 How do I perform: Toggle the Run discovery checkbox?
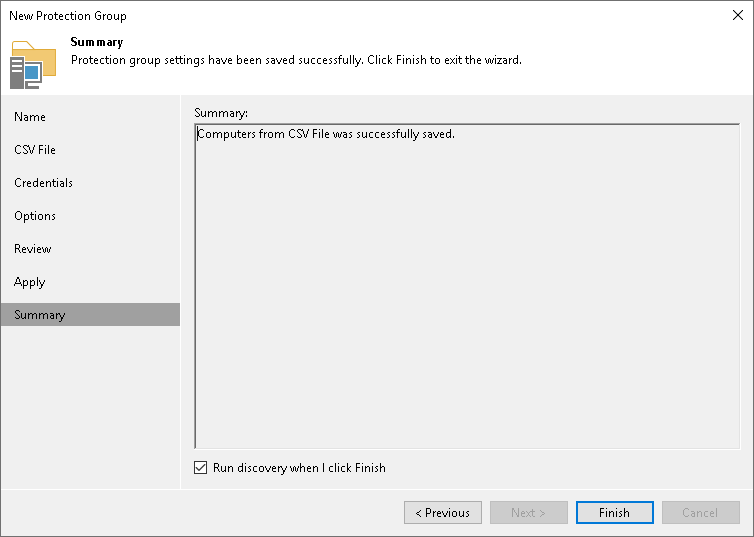point(201,467)
